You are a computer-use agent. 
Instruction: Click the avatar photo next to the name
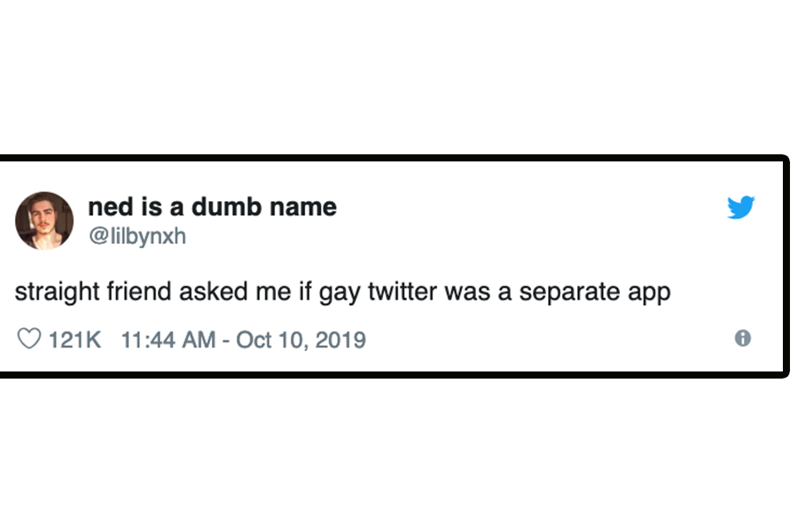[44, 220]
